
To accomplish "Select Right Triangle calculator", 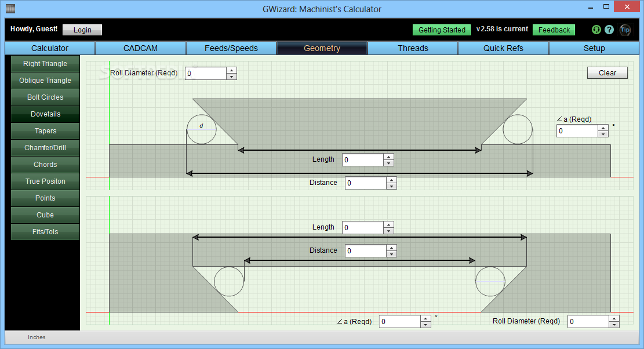I will (x=45, y=64).
